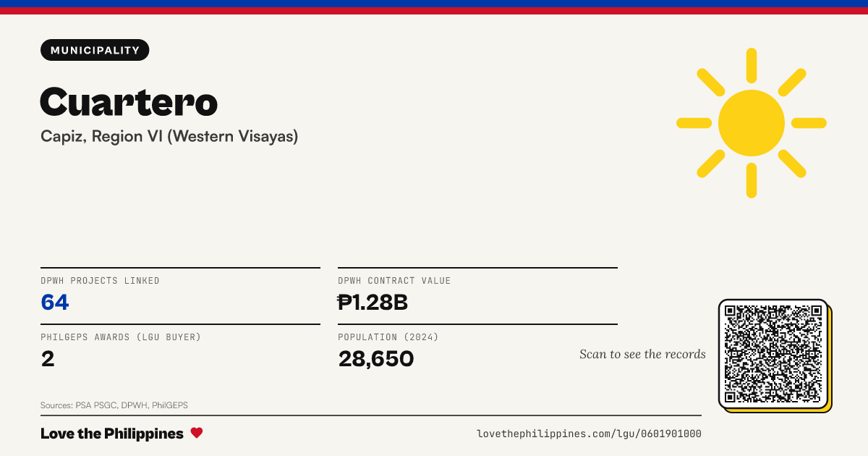868x456 pixels.
Task: Click the Cuartero heading
Action: tap(129, 101)
